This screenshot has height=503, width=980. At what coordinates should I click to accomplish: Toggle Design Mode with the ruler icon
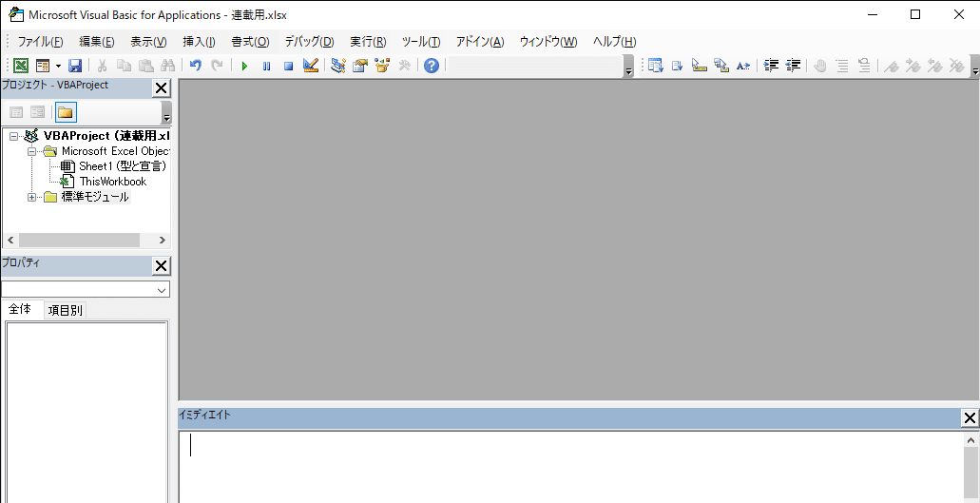click(x=311, y=66)
